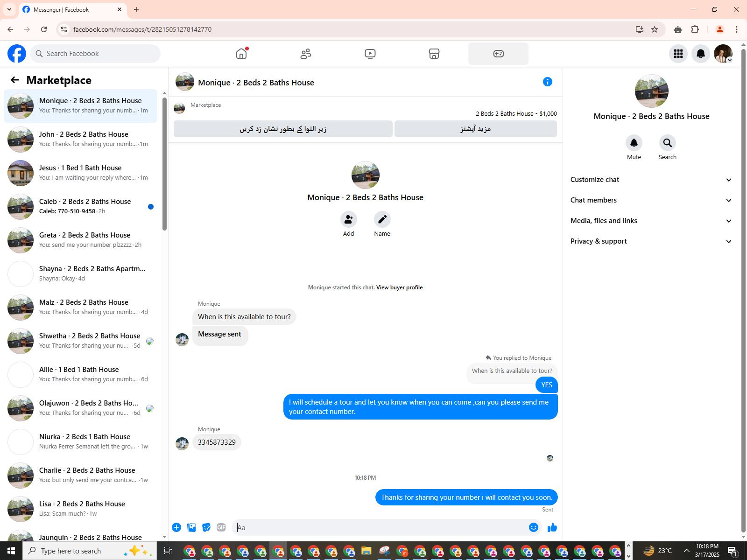This screenshot has width=747, height=560.
Task: Open Caleb · 2 Beds 2 Baths House chat
Action: 80,207
